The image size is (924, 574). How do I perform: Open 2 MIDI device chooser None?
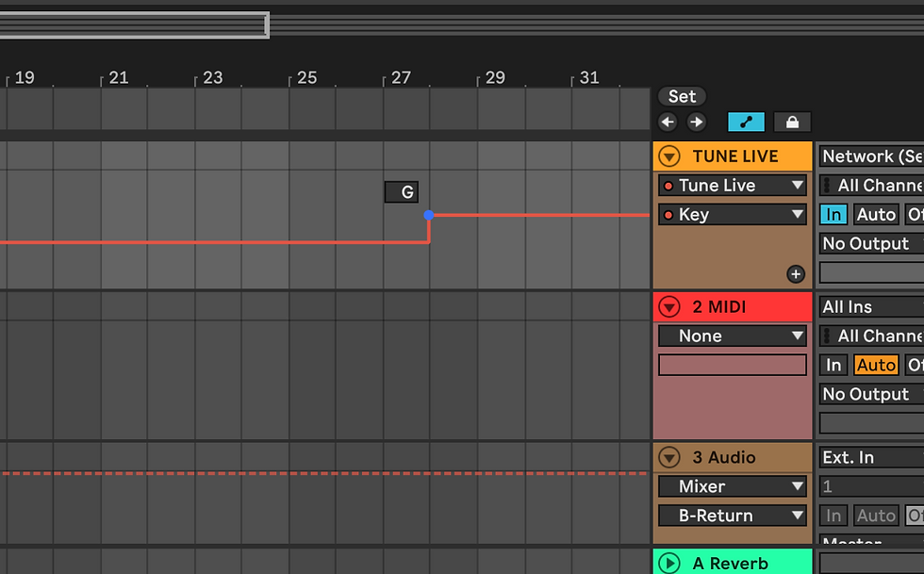[733, 336]
